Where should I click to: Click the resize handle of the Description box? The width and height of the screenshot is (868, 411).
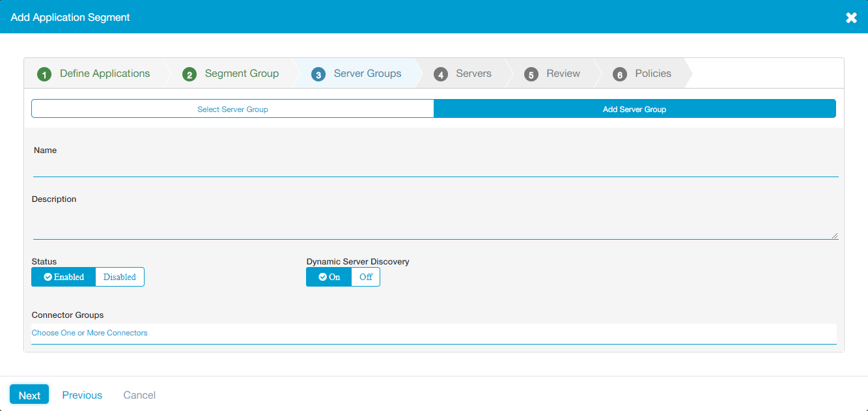[x=834, y=234]
